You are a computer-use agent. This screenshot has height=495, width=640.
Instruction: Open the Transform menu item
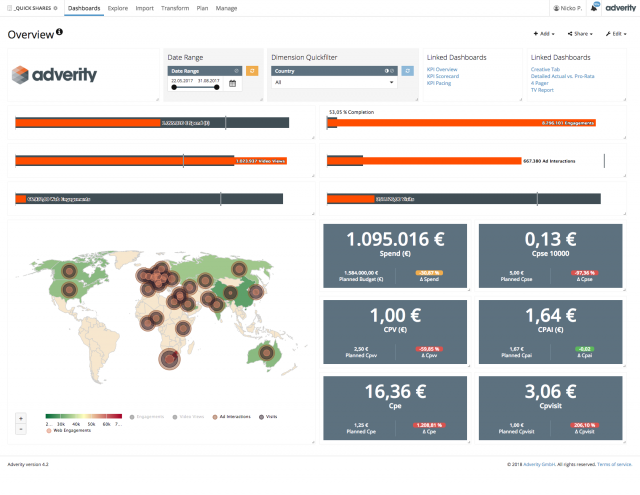(x=174, y=8)
